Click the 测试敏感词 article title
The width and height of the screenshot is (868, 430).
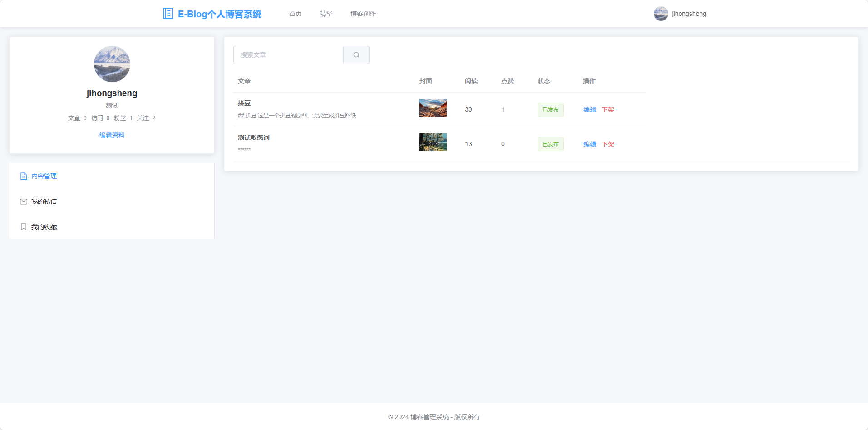(253, 137)
